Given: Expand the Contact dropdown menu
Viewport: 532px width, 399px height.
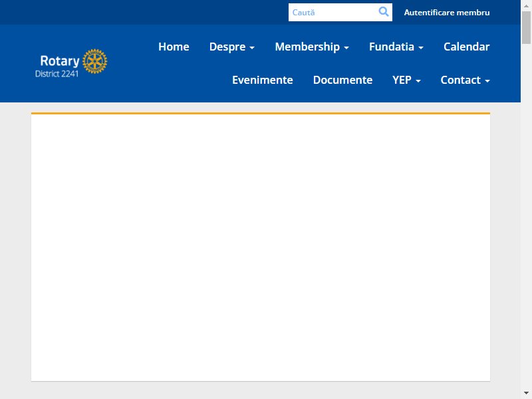Looking at the screenshot, I should 465,80.
